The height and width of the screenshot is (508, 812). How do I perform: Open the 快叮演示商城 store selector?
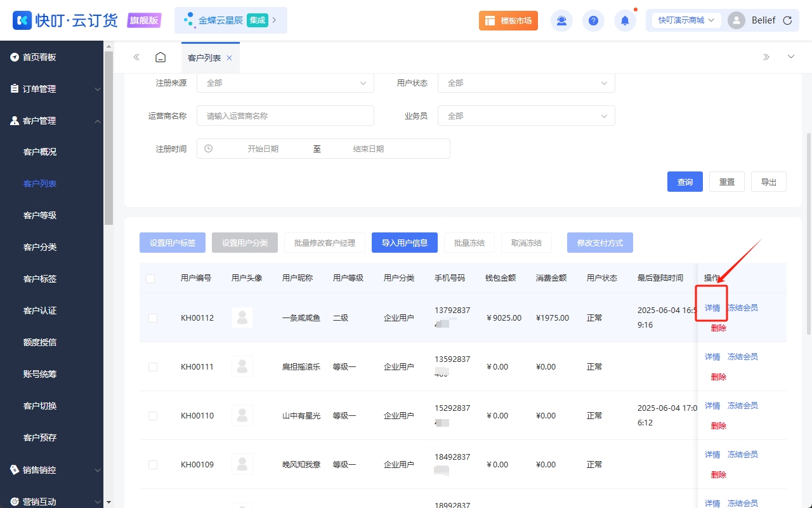tap(686, 20)
